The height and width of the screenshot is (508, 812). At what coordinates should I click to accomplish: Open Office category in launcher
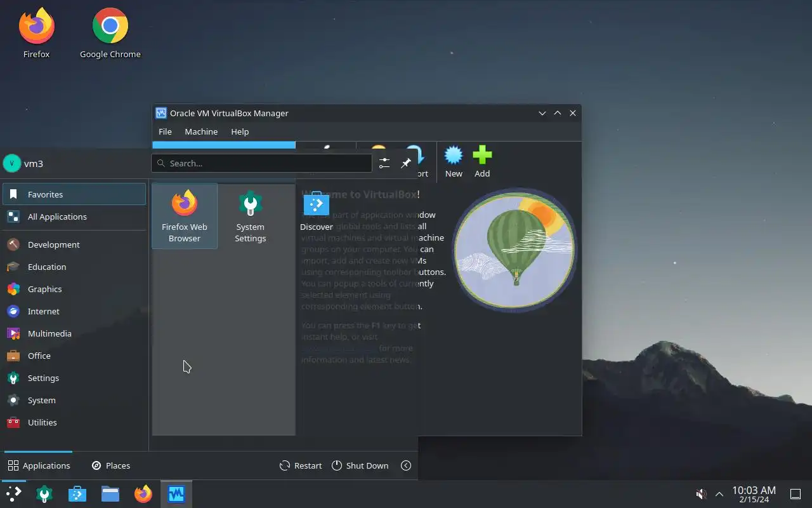(74, 356)
